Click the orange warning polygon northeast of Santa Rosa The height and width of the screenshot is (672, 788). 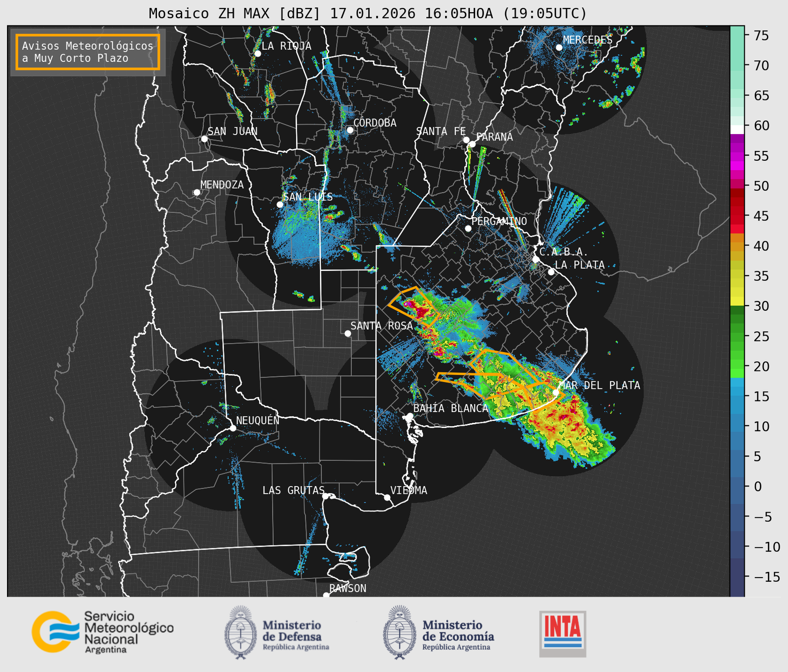click(414, 307)
